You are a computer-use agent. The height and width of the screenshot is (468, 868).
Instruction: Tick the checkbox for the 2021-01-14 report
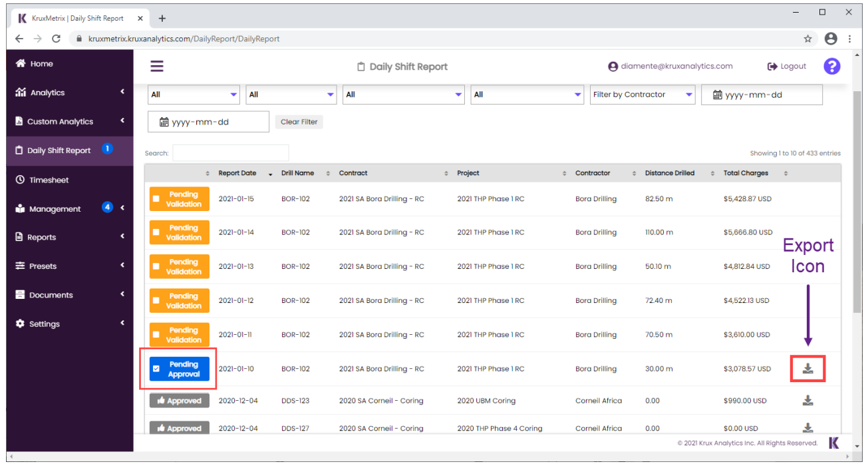[x=156, y=232]
